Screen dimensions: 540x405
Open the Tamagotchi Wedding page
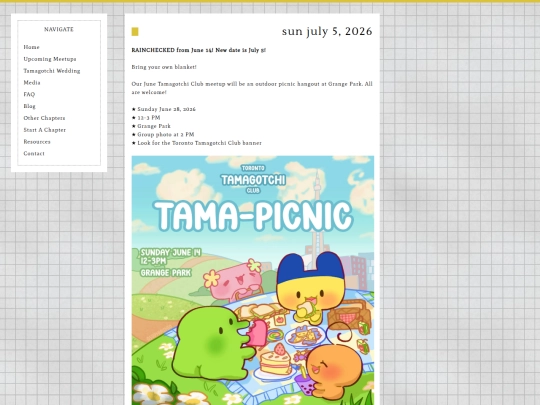[x=52, y=71]
